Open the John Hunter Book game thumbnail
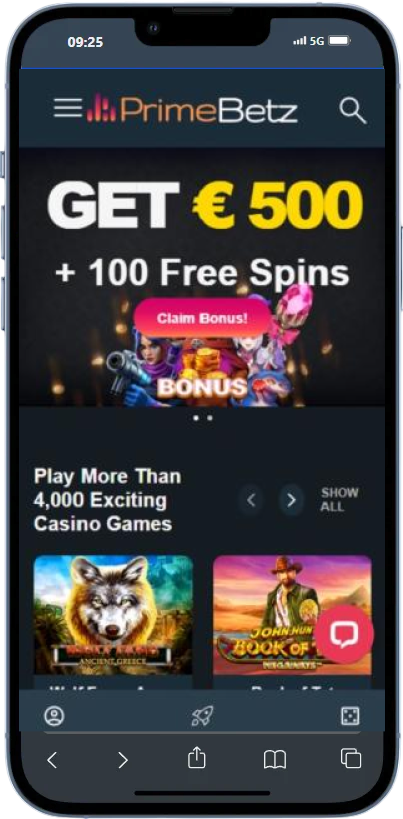This screenshot has width=403, height=819. click(x=292, y=615)
